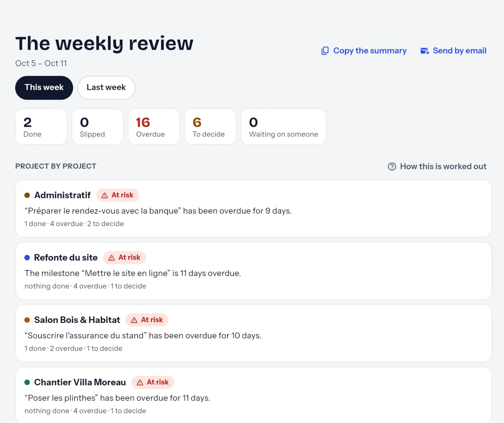Click the "Souscrire l'assurance du stand" sentence
Viewport: 504px width, 423px height.
point(143,336)
